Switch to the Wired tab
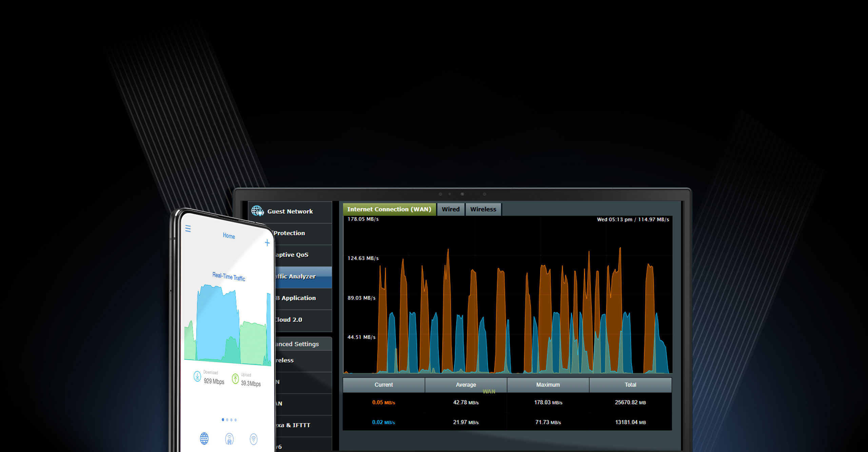The height and width of the screenshot is (452, 868). tap(450, 209)
